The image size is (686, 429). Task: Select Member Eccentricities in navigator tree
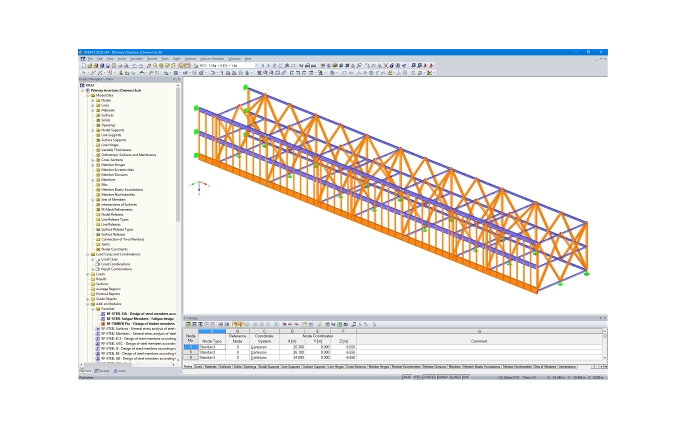(x=118, y=170)
